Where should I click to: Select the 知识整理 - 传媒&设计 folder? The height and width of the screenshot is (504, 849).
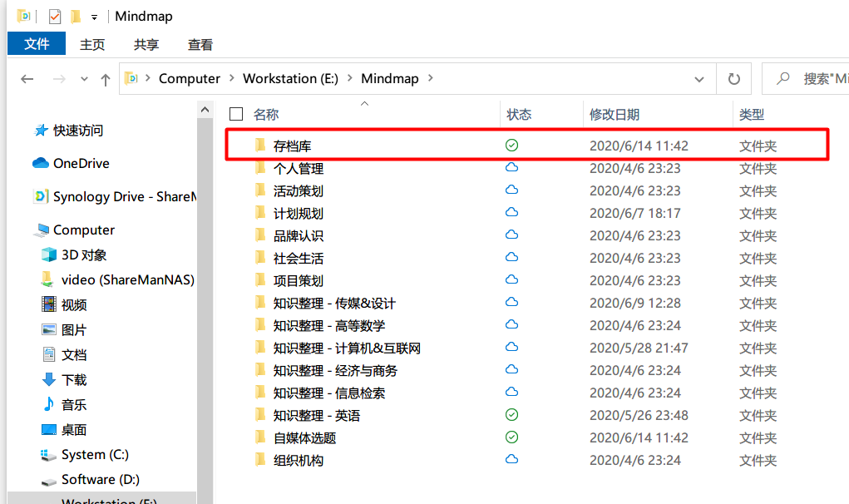(x=334, y=304)
